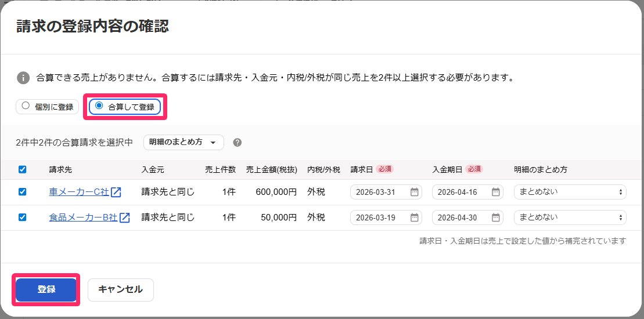Open まとめない dropdown in 食品メーカーB社 row
The height and width of the screenshot is (319, 644).
570,217
